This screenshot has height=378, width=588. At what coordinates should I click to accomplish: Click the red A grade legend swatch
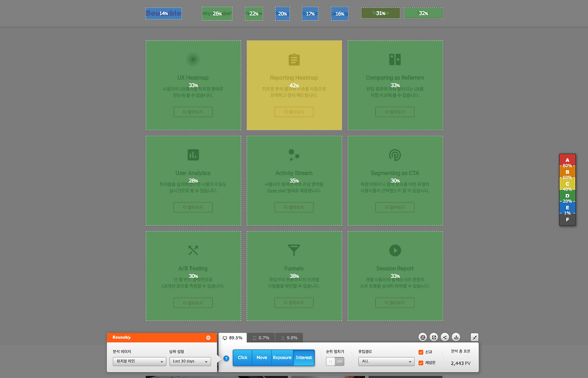[567, 160]
